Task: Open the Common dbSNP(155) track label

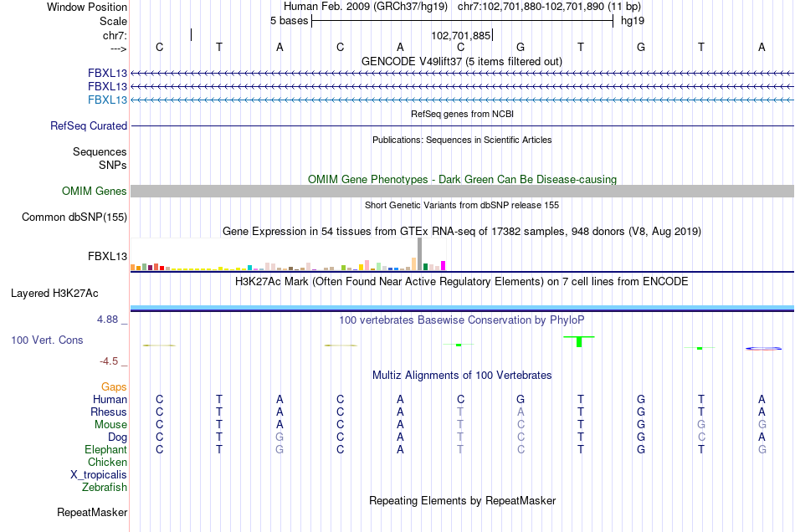Action: 74,217
